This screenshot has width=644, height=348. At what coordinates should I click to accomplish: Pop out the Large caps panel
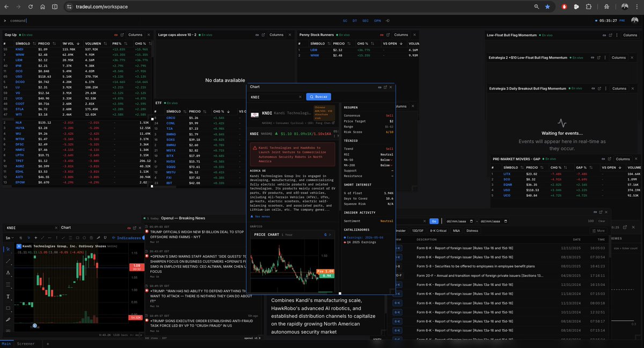(263, 35)
